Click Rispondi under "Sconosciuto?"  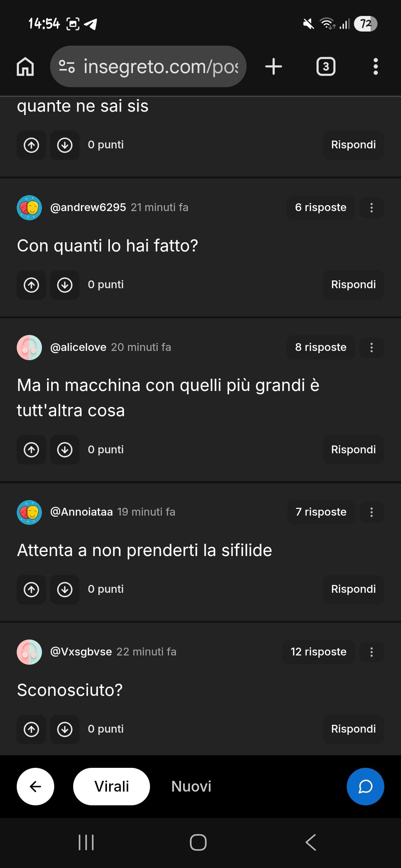coord(353,729)
